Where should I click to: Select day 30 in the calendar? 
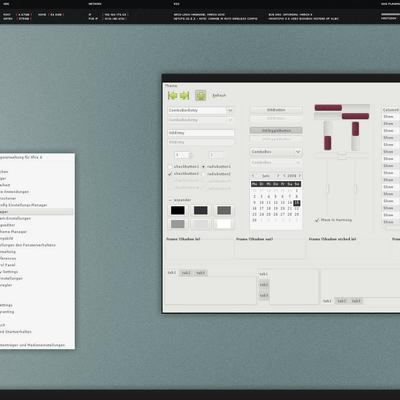(254, 220)
